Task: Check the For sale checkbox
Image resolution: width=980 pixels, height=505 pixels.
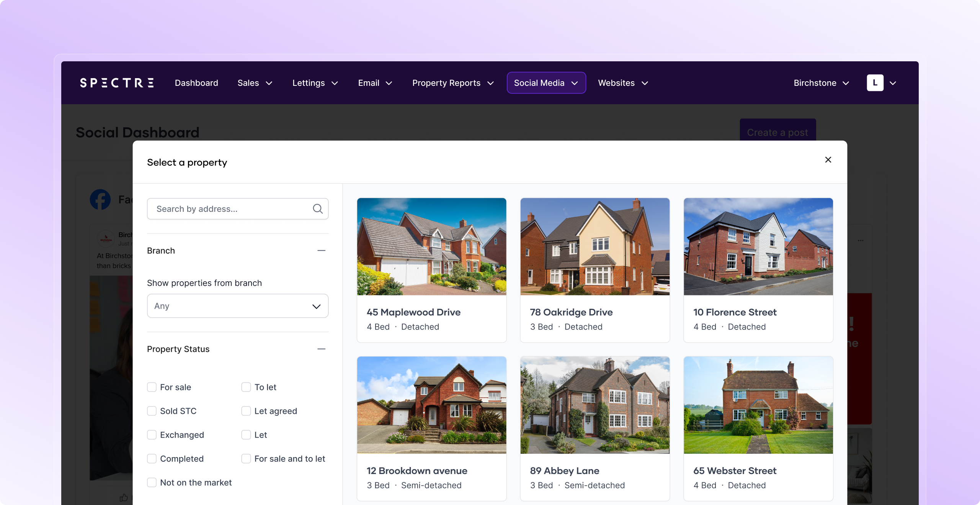Action: pos(152,387)
